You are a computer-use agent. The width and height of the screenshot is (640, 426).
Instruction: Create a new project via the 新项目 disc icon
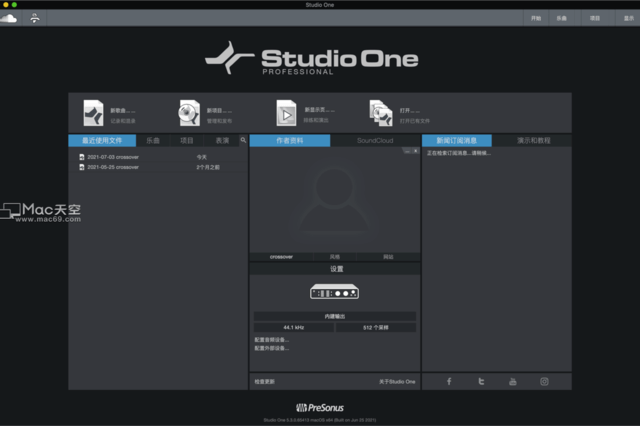click(x=189, y=113)
